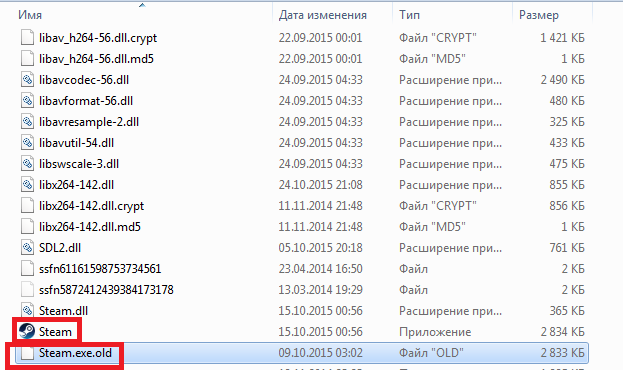Image resolution: width=623 pixels, height=370 pixels.
Task: Sort by the Размер column header
Action: click(539, 15)
